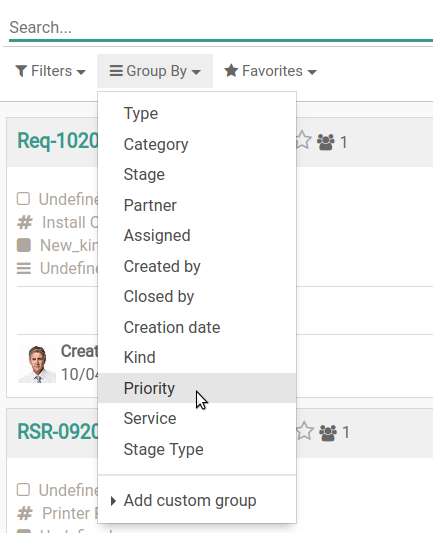Star the RSR-0920 request card

[x=305, y=431]
